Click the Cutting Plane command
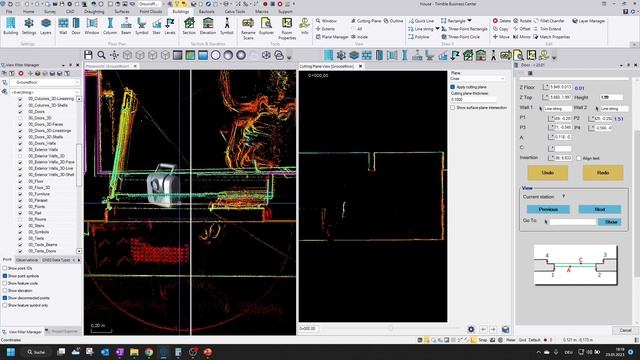Screen dimensions: 640x360 pos(366,21)
